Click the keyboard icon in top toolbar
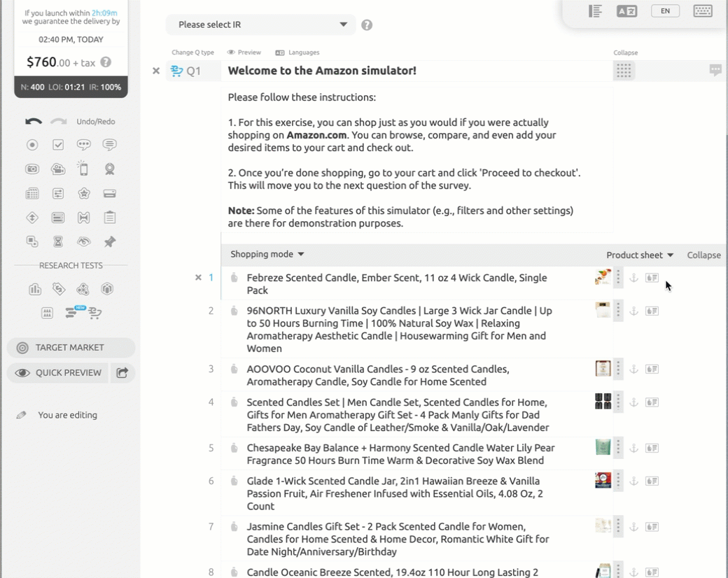 (x=703, y=10)
